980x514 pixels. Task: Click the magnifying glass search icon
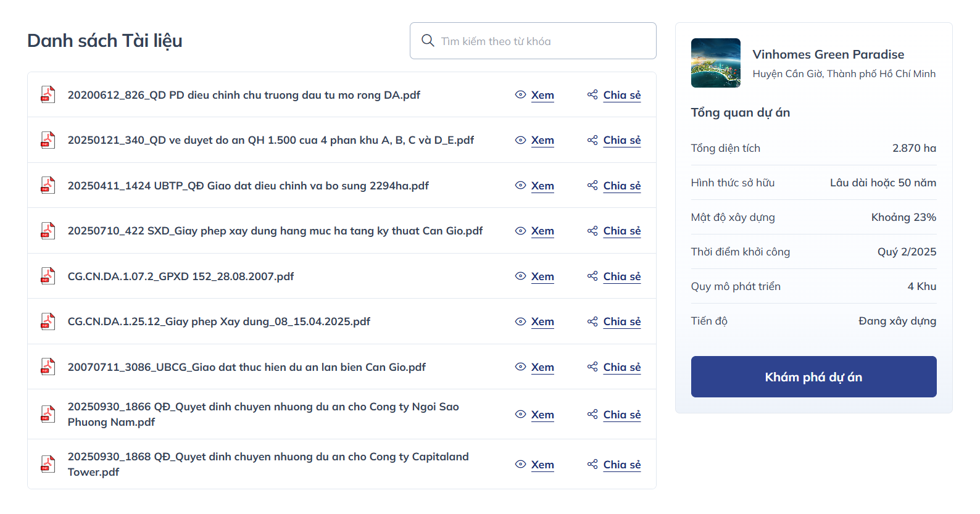click(x=428, y=41)
